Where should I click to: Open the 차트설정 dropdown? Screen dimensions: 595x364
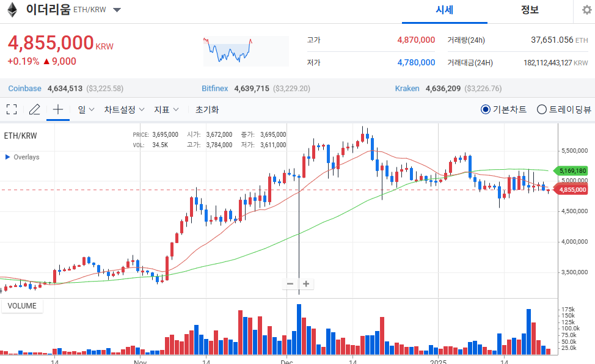124,110
